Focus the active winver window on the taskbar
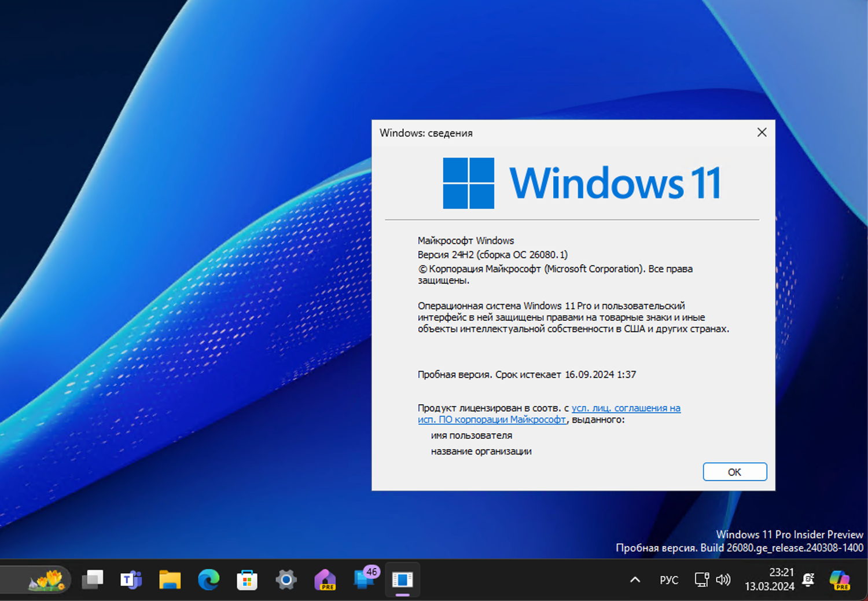Image resolution: width=868 pixels, height=601 pixels. pos(402,580)
